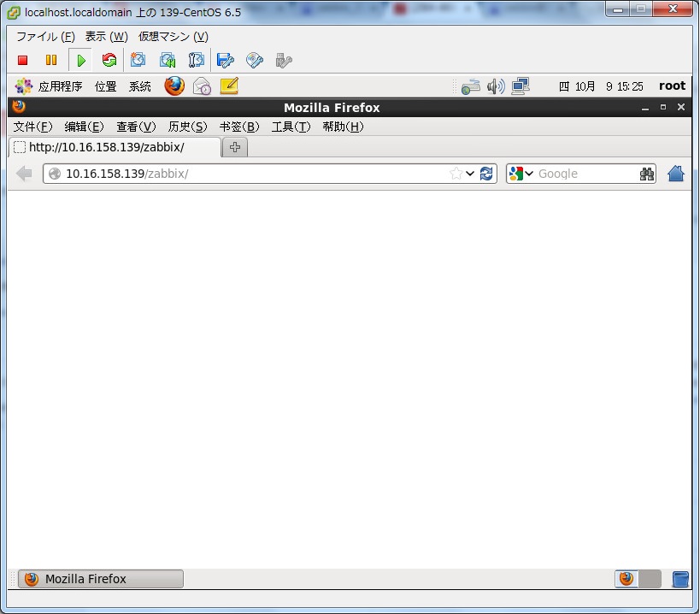Open Firefox 工具(T) menu

[x=291, y=127]
